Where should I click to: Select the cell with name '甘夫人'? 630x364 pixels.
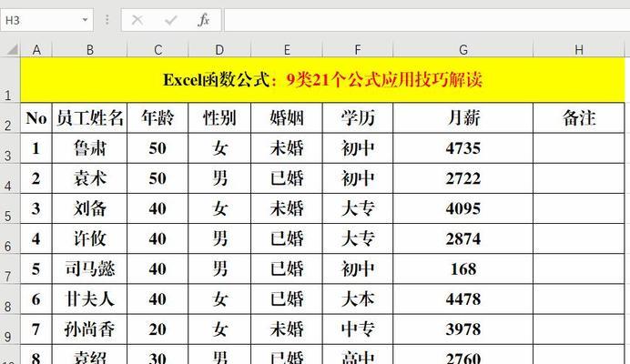pyautogui.click(x=89, y=298)
